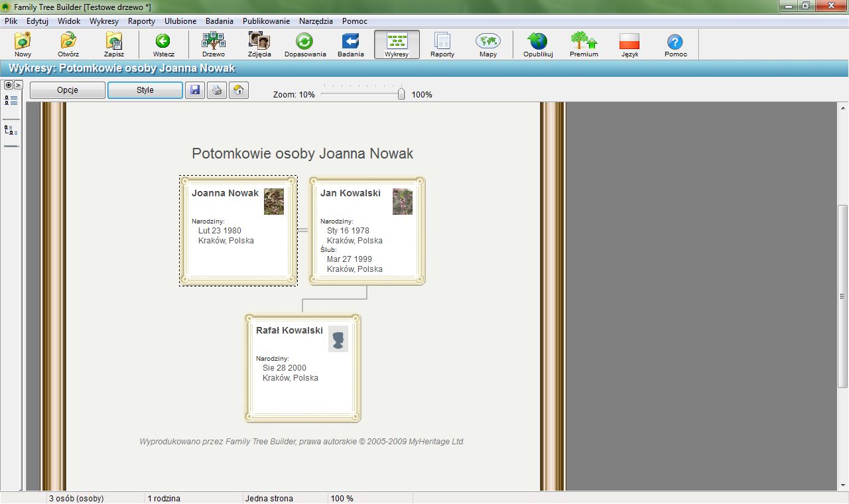Save project with the Zapisz icon
The width and height of the screenshot is (849, 504).
coord(114,44)
